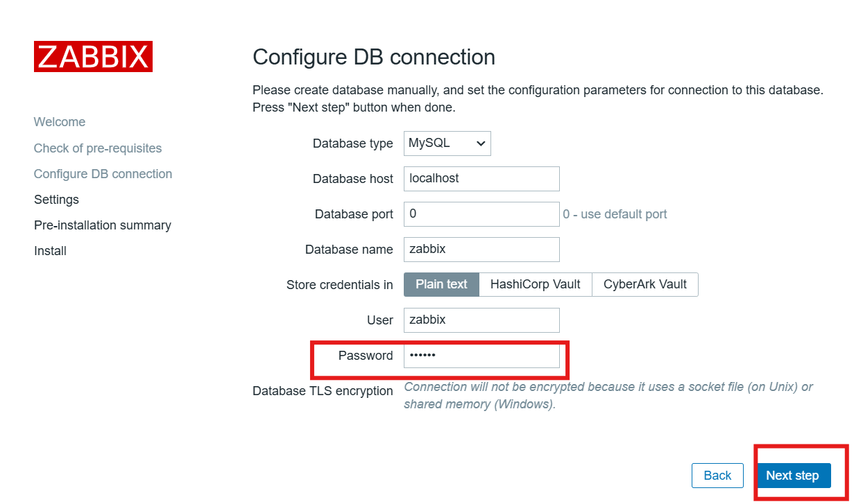Click the Database TLS encryption label
The image size is (854, 504).
pos(323,391)
